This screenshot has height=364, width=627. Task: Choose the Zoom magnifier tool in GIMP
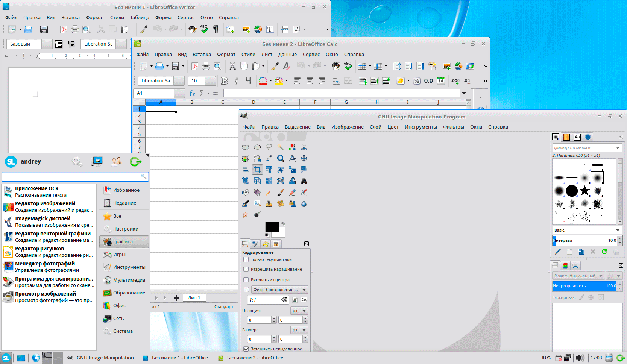click(x=281, y=158)
